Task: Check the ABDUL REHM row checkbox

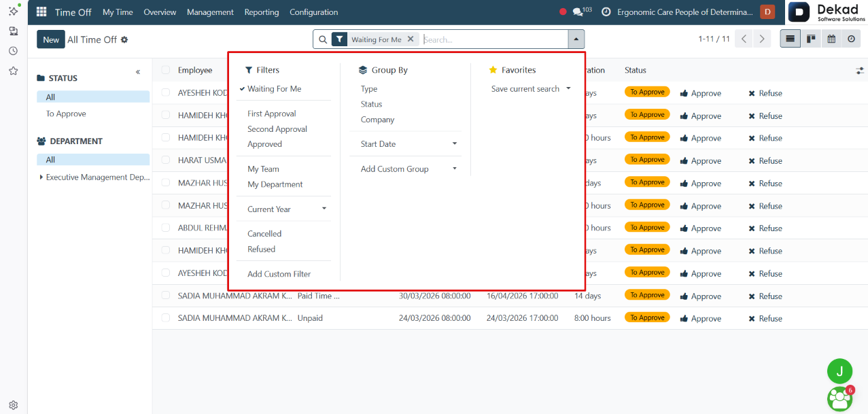Action: click(x=166, y=228)
